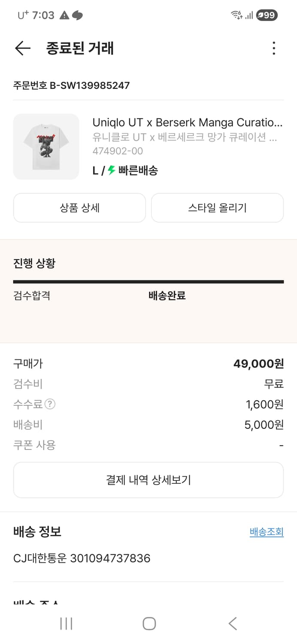Open 상품 상세 for the Uniqlo shirt
This screenshot has width=297, height=644.
pyautogui.click(x=79, y=208)
